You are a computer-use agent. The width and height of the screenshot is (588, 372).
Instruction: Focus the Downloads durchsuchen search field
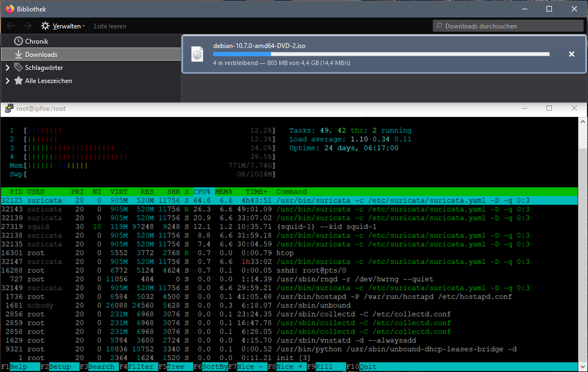508,26
